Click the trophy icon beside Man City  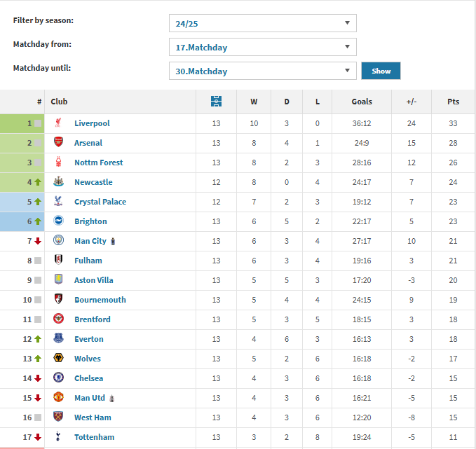(x=113, y=242)
